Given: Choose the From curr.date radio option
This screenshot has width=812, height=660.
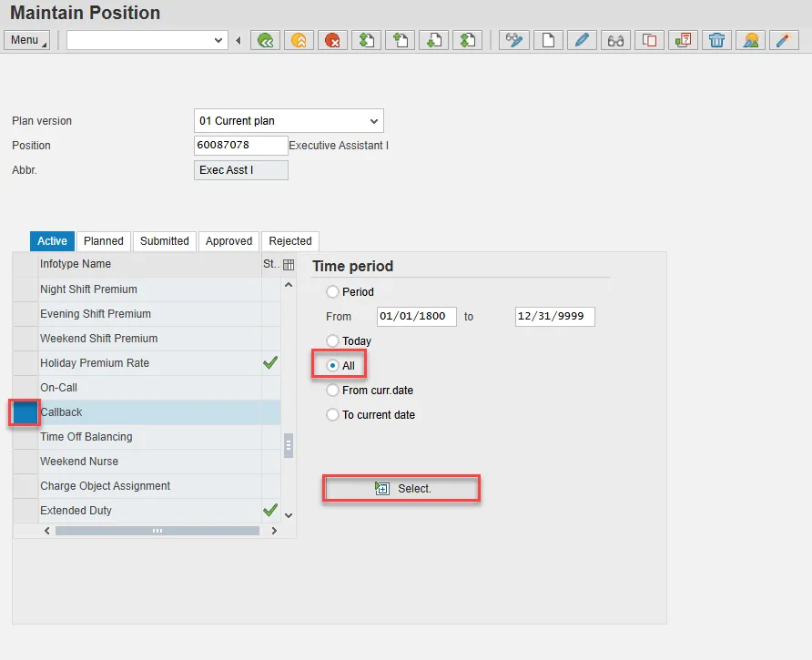Looking at the screenshot, I should pyautogui.click(x=332, y=391).
